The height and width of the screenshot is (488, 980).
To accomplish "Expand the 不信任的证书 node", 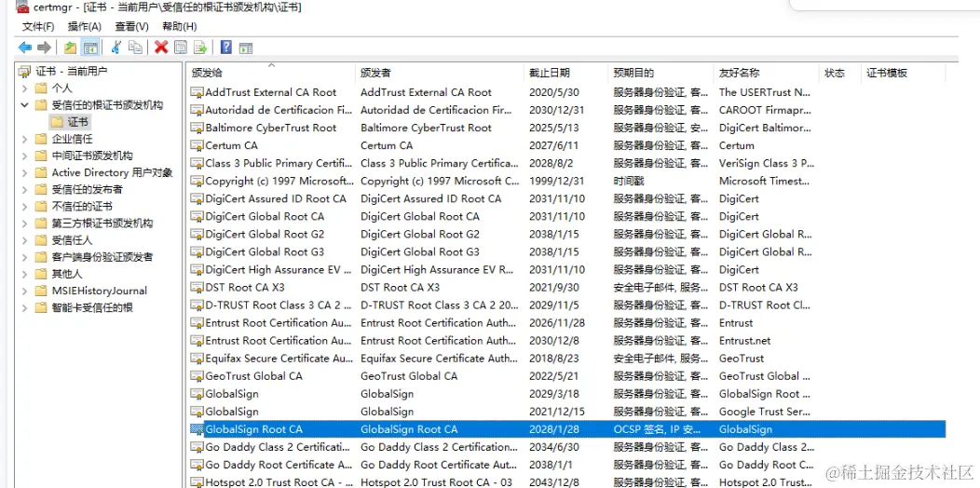I will (24, 206).
